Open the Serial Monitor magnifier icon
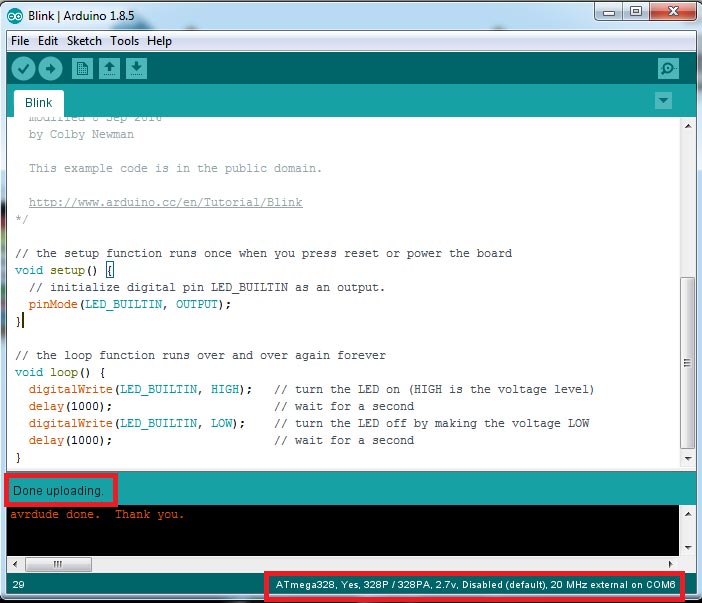702x603 pixels. [x=668, y=68]
